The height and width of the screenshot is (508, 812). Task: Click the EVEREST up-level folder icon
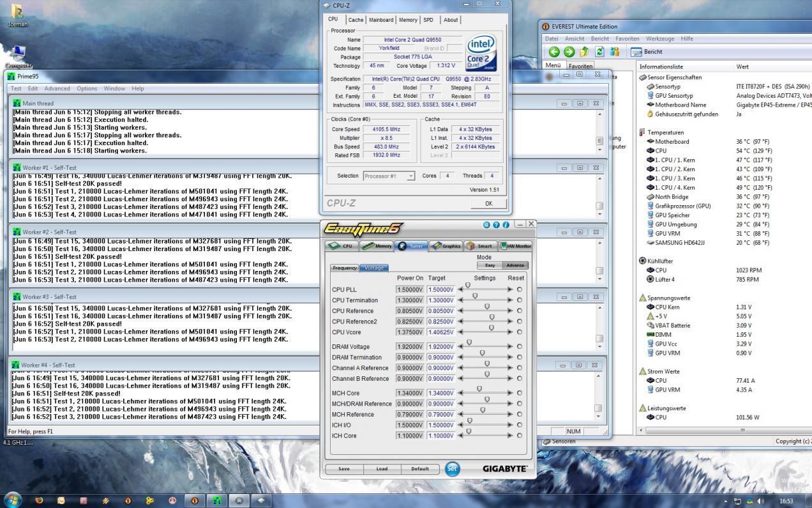[x=583, y=52]
